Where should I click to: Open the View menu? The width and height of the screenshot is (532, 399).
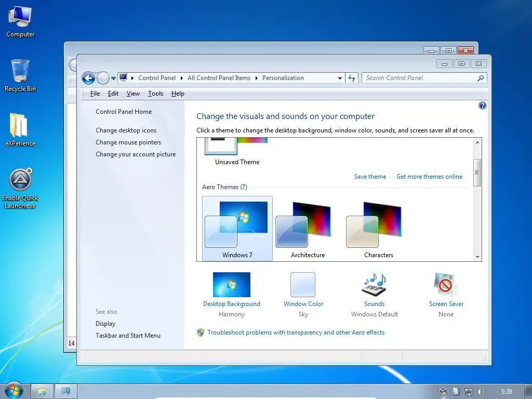click(x=133, y=94)
